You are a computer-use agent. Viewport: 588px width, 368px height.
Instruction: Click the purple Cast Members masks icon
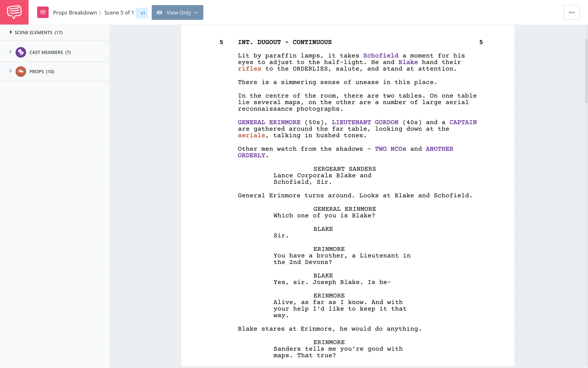point(21,52)
